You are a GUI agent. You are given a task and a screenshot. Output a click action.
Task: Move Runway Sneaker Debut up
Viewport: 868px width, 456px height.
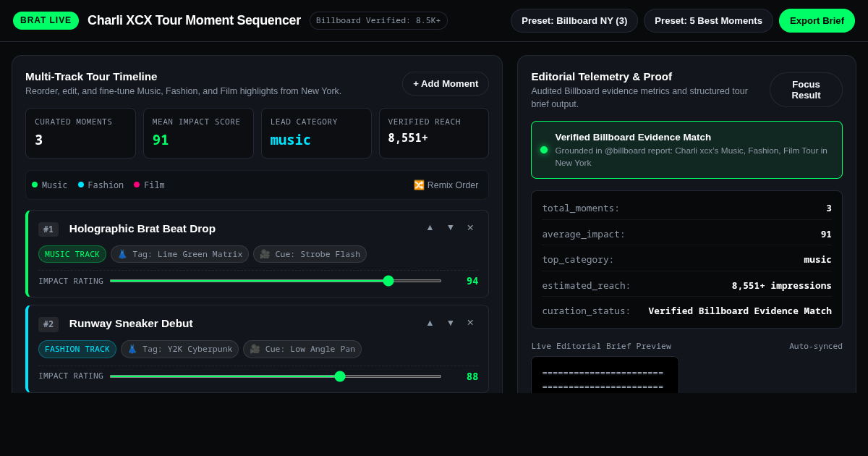[x=430, y=323]
